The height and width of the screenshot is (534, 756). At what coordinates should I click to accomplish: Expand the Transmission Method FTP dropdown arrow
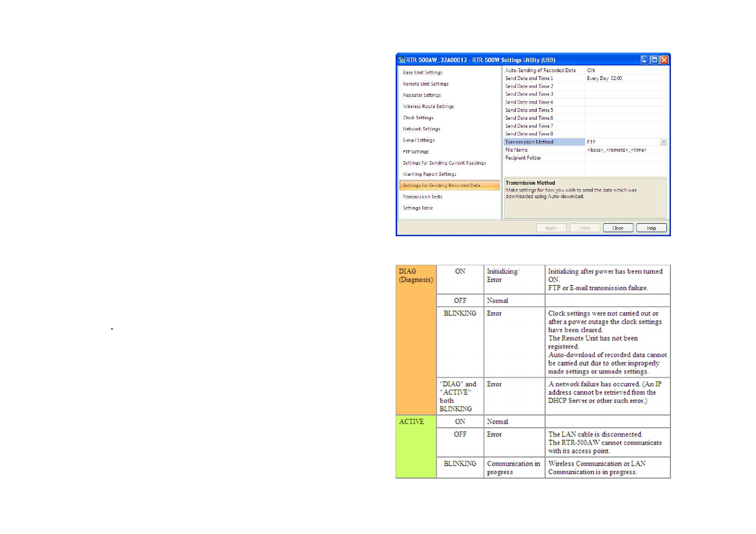(664, 142)
